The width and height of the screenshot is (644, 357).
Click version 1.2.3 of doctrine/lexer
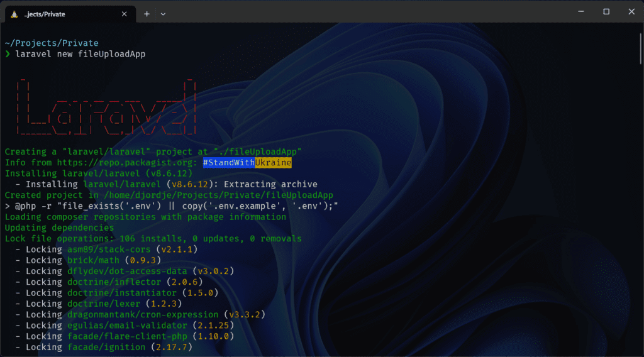coord(164,304)
